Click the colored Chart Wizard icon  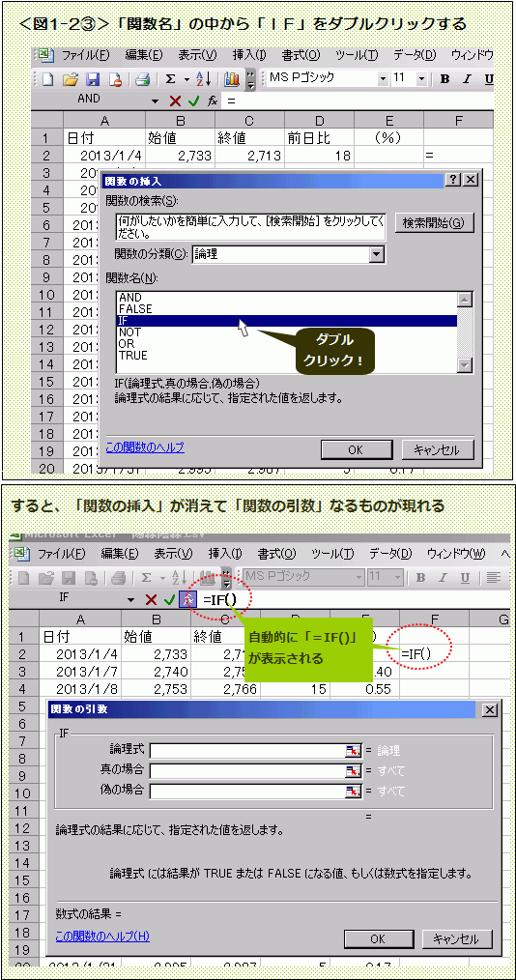(232, 79)
